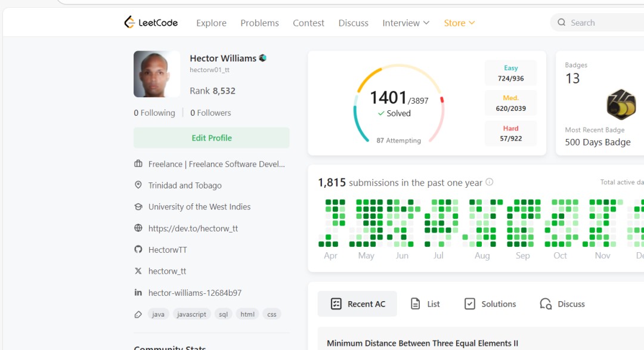Screen dimensions: 644x350
Task: Click the submissions info icon
Action: [489, 182]
